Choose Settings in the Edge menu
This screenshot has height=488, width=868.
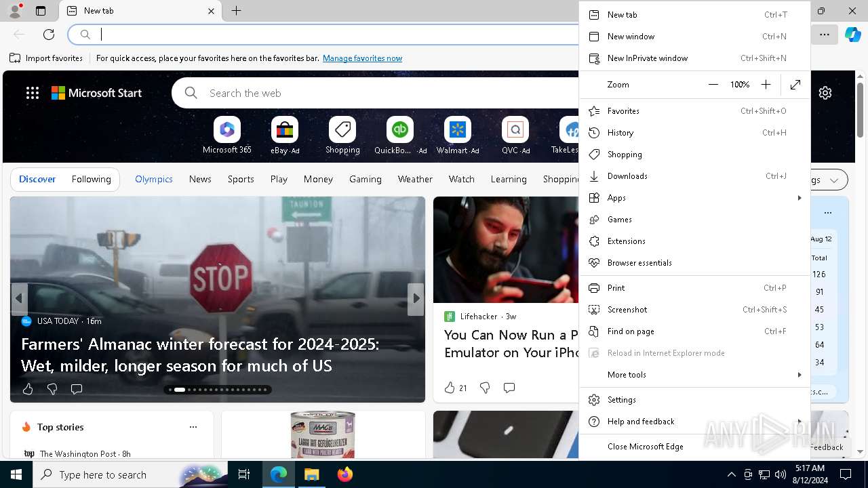pos(694,400)
